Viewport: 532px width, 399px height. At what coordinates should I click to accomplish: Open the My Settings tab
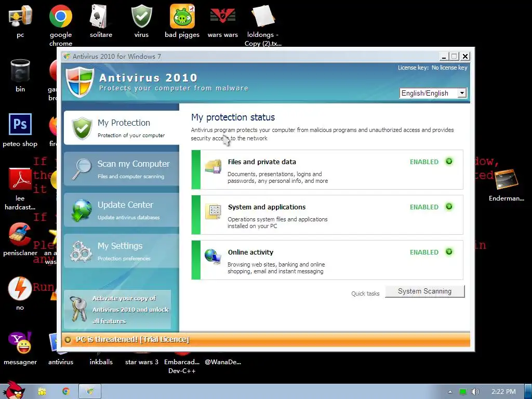tap(122, 251)
